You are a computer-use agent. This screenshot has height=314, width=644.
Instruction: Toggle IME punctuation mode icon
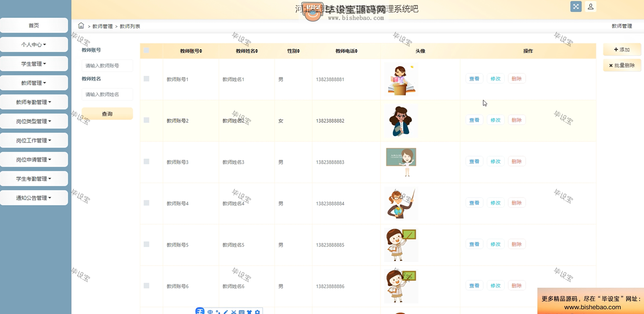(x=218, y=312)
